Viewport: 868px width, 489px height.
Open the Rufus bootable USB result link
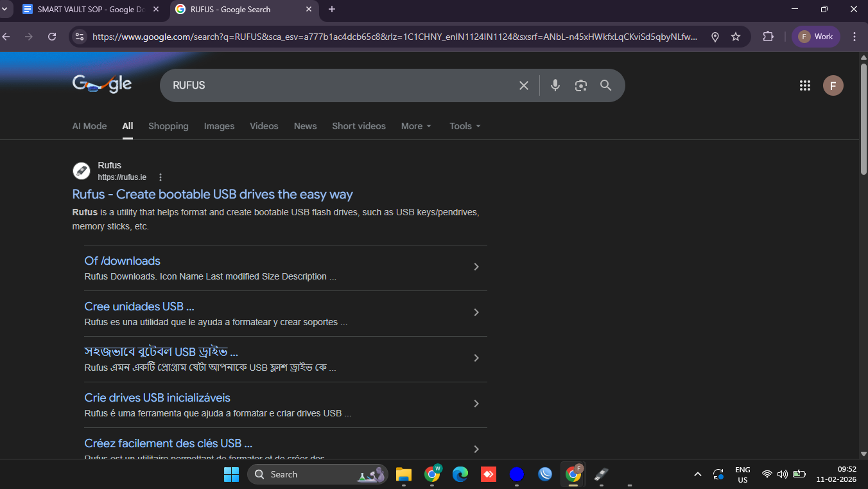[212, 194]
